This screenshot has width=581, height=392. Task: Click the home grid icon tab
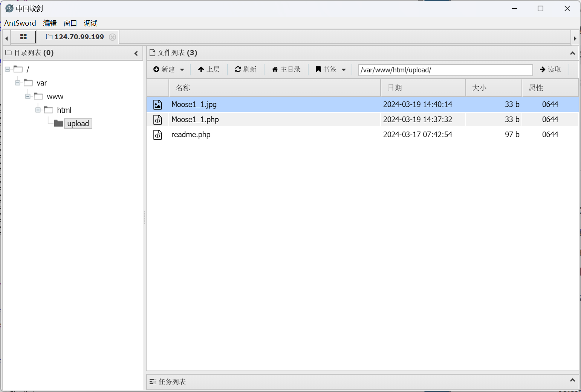[23, 37]
